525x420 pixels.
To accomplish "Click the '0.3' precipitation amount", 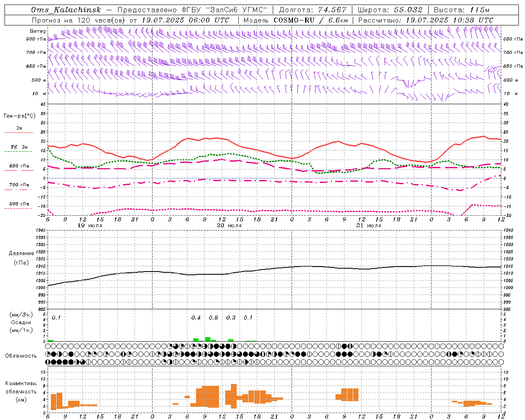I will [231, 318].
